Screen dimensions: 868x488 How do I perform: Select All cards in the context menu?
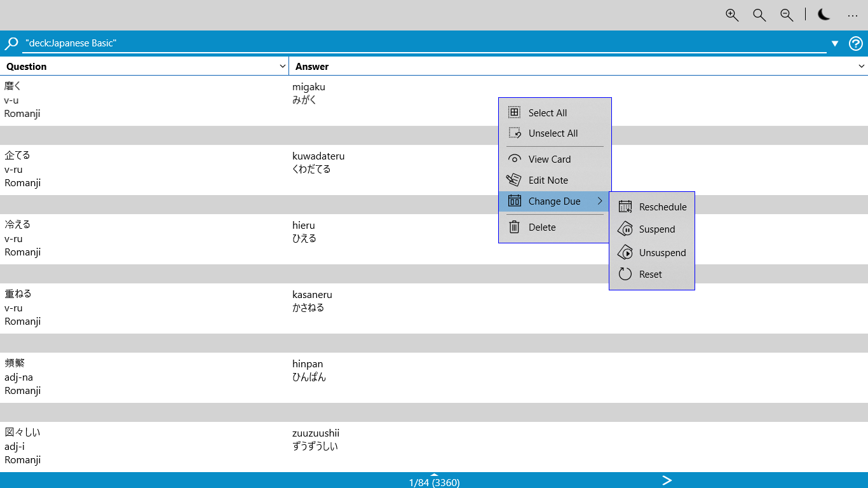[547, 112]
